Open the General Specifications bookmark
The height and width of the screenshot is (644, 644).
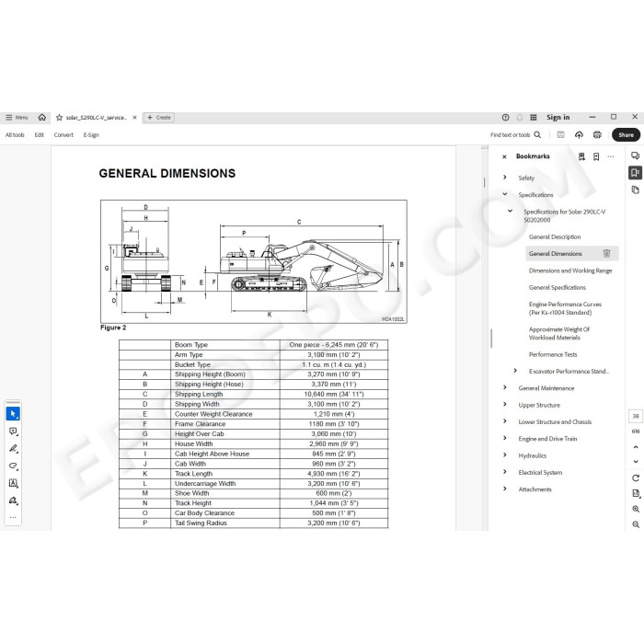pyautogui.click(x=557, y=287)
